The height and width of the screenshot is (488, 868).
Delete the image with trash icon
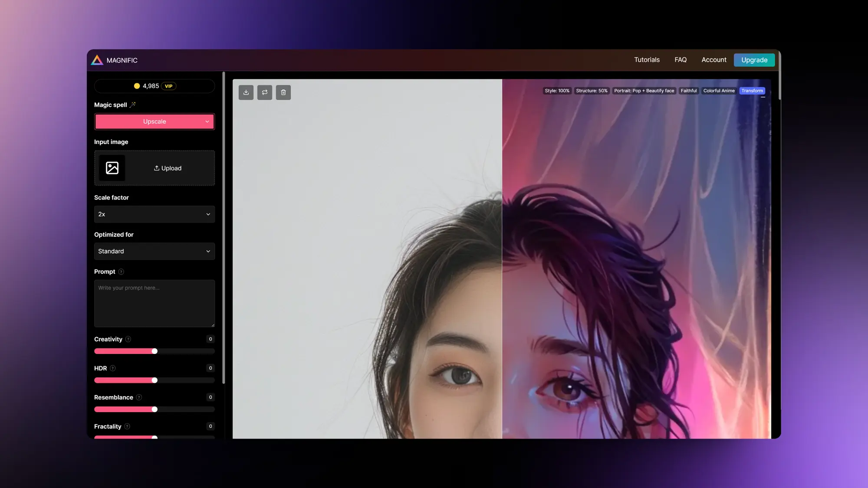[283, 92]
